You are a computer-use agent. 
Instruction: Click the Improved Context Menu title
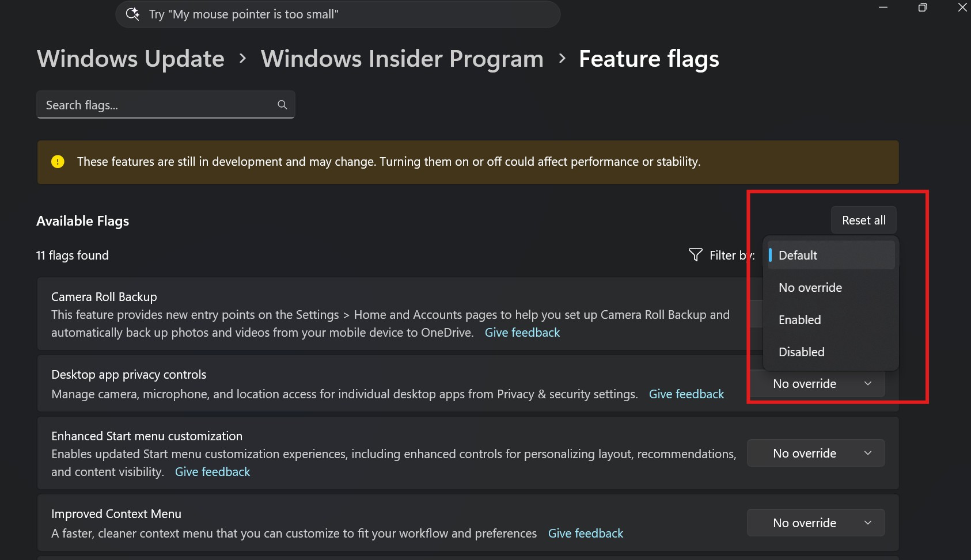click(116, 514)
